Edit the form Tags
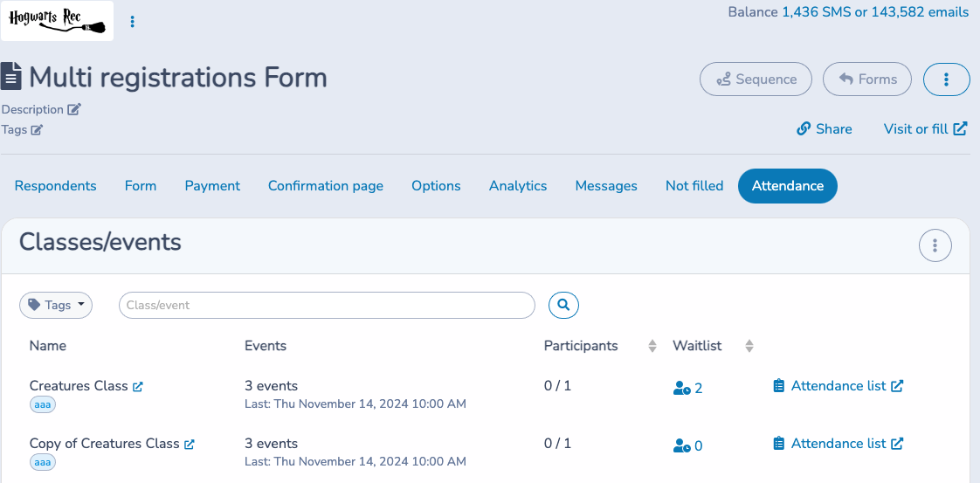 pos(37,130)
